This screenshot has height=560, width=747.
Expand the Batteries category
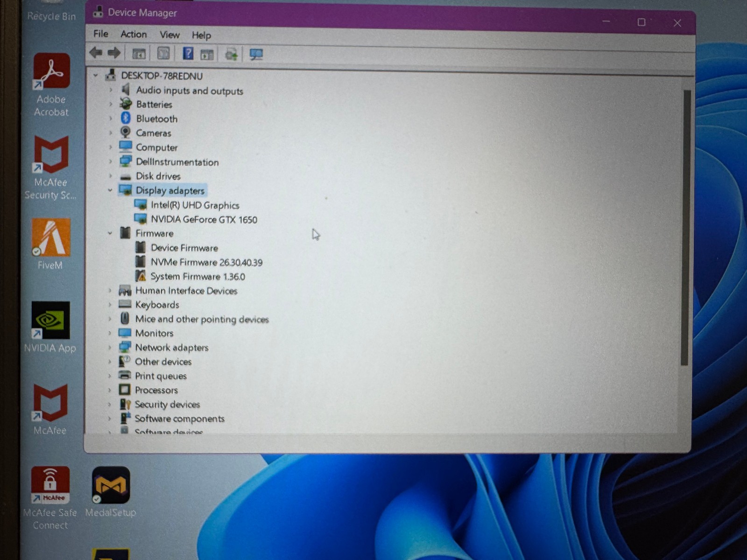111,104
